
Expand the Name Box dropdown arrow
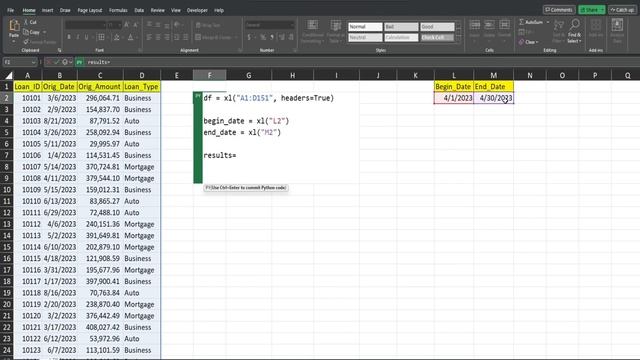(33, 62)
